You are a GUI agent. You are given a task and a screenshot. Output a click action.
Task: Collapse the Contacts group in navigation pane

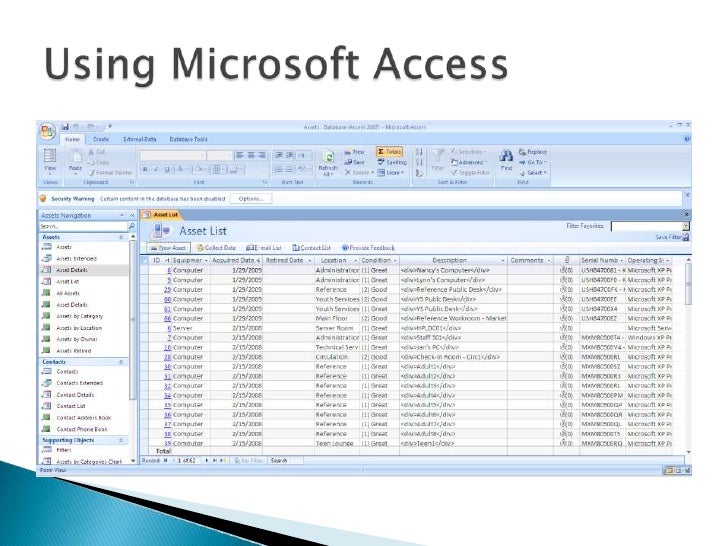click(x=121, y=362)
